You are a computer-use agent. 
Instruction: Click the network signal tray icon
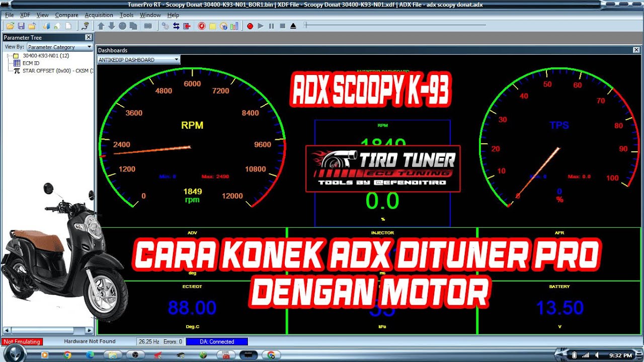pos(585,355)
